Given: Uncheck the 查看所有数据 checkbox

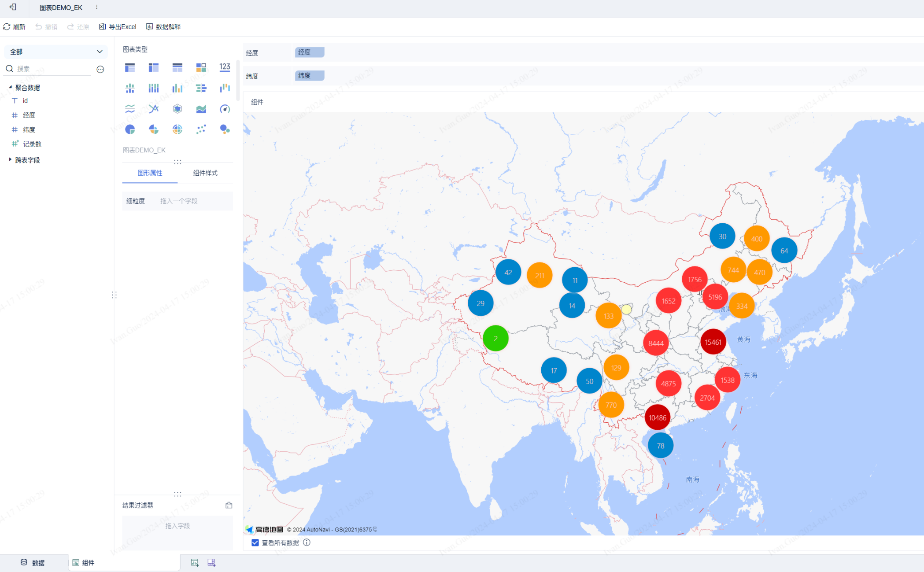Looking at the screenshot, I should (255, 542).
